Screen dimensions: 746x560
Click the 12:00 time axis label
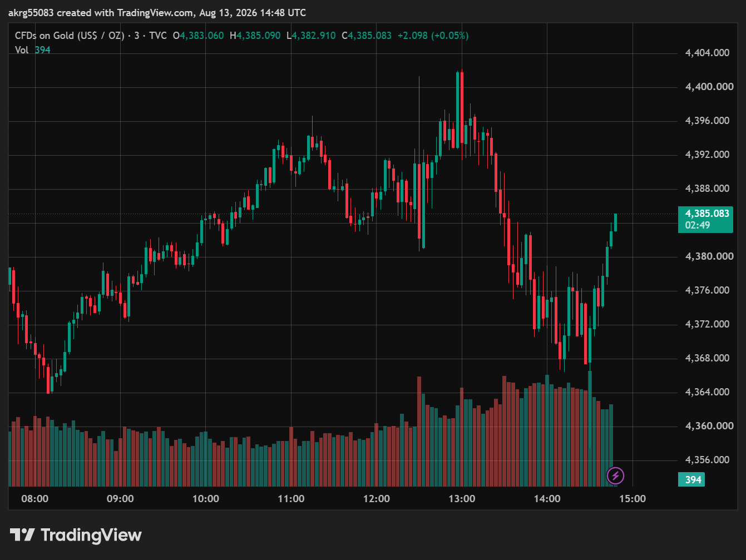377,499
